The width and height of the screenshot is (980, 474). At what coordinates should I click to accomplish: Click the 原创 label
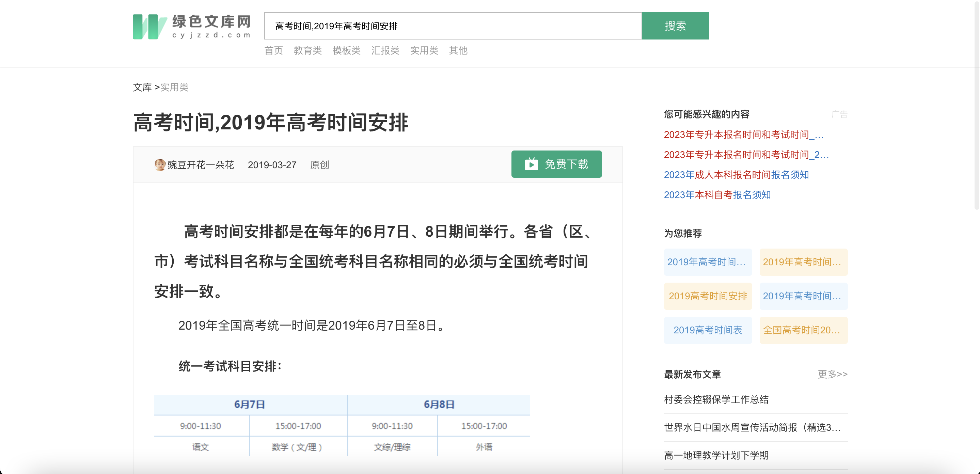click(319, 165)
